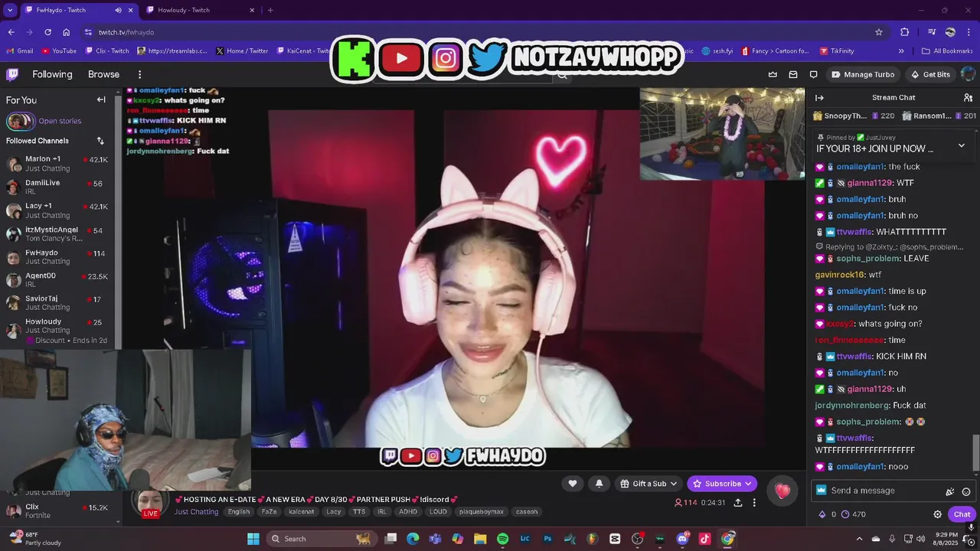Open the account avatar menu
Viewport: 980px width, 551px height.
[968, 74]
